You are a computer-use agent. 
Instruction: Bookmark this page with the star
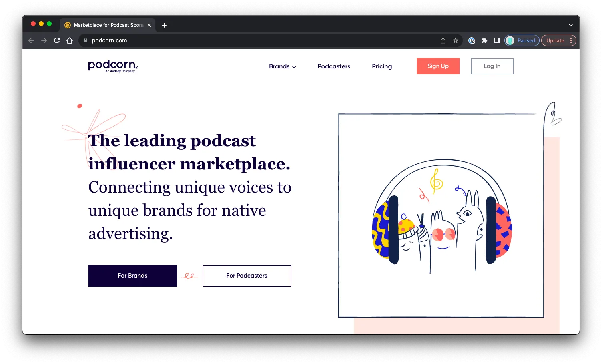(x=456, y=40)
